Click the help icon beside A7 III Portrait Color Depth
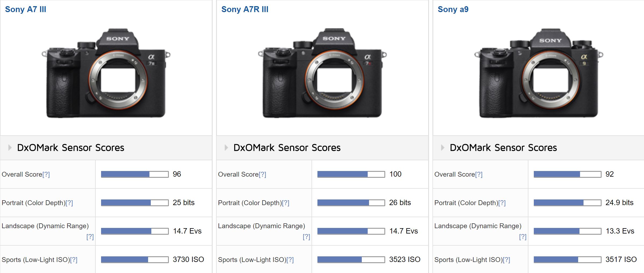644x273 pixels. [69, 203]
